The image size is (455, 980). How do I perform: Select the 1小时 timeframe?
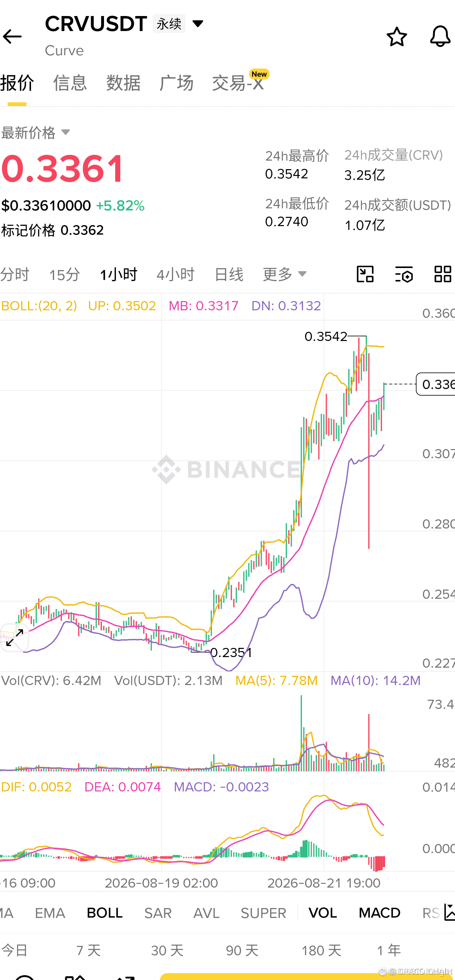coord(118,274)
